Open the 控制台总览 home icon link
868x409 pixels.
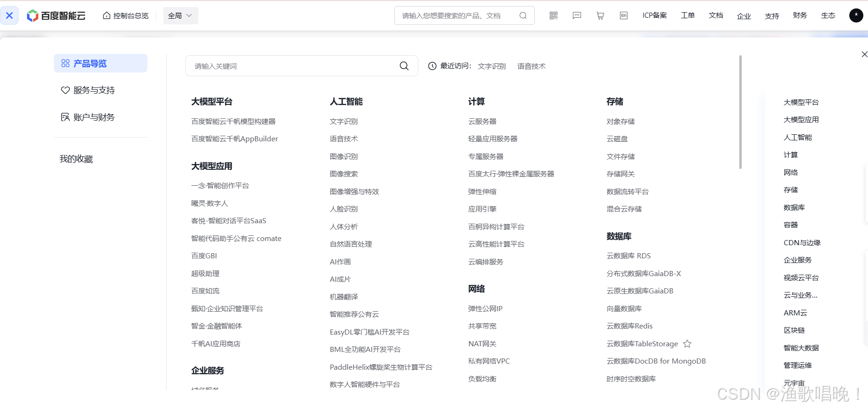pyautogui.click(x=126, y=15)
